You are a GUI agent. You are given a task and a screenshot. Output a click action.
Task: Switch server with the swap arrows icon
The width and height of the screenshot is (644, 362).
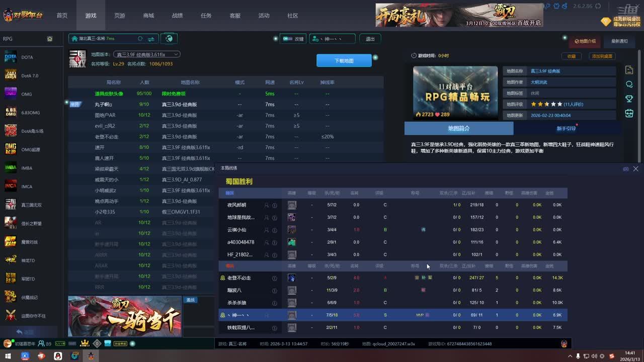coord(151,39)
